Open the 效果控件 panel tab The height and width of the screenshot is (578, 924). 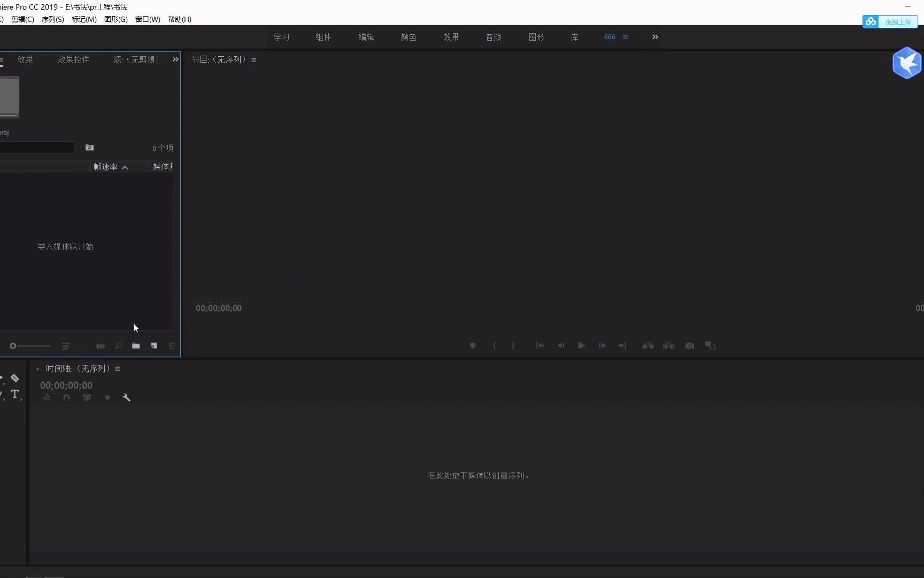coord(74,59)
